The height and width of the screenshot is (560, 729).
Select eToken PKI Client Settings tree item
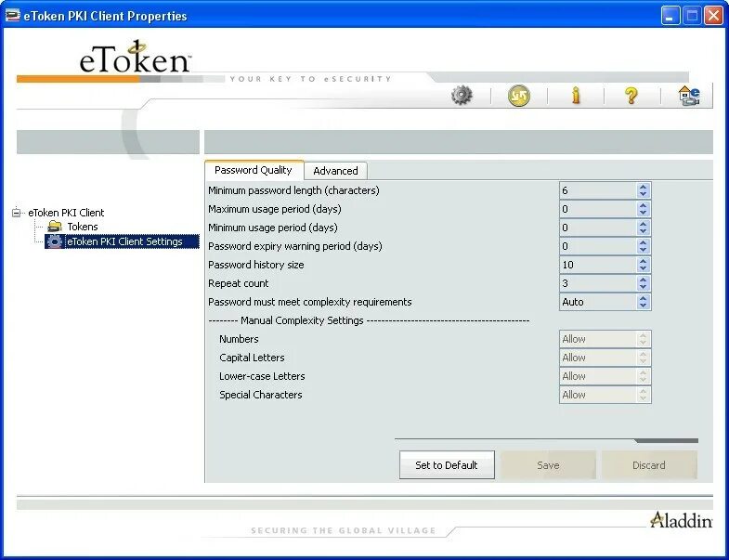[124, 241]
